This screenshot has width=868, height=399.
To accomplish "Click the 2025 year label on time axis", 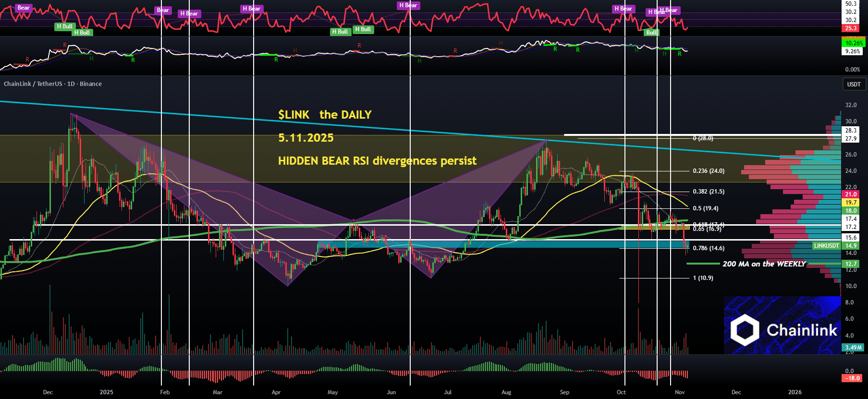I will point(106,392).
